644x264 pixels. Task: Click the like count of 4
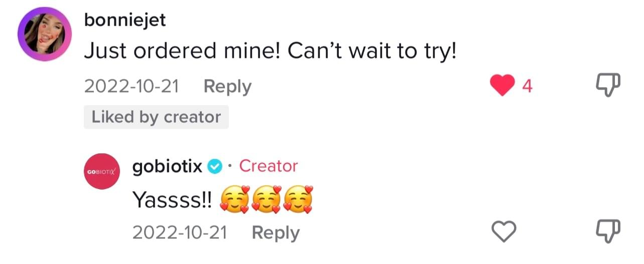[527, 86]
